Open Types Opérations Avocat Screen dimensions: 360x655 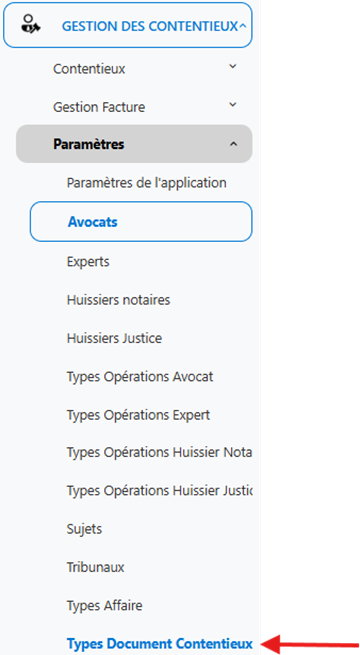[x=140, y=377]
